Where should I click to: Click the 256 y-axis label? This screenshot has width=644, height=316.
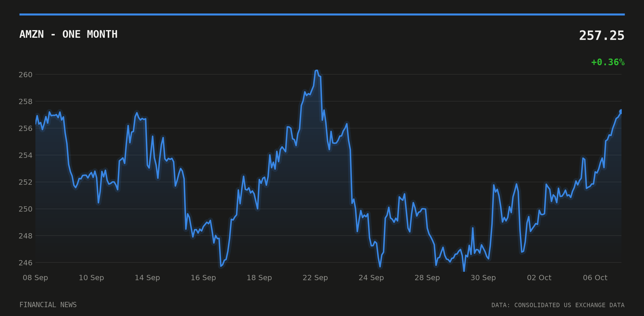tap(25, 128)
